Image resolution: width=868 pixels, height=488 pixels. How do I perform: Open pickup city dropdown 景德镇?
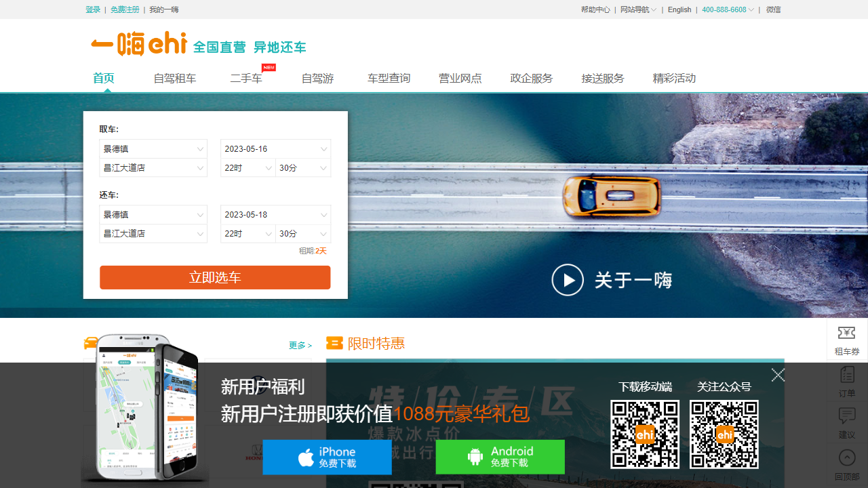[153, 149]
